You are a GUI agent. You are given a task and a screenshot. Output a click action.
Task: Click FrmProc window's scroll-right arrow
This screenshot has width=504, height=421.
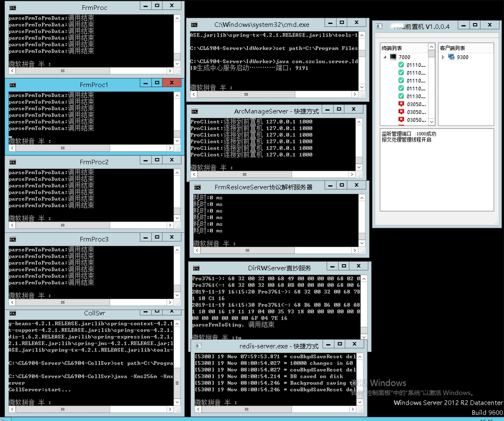click(x=171, y=71)
